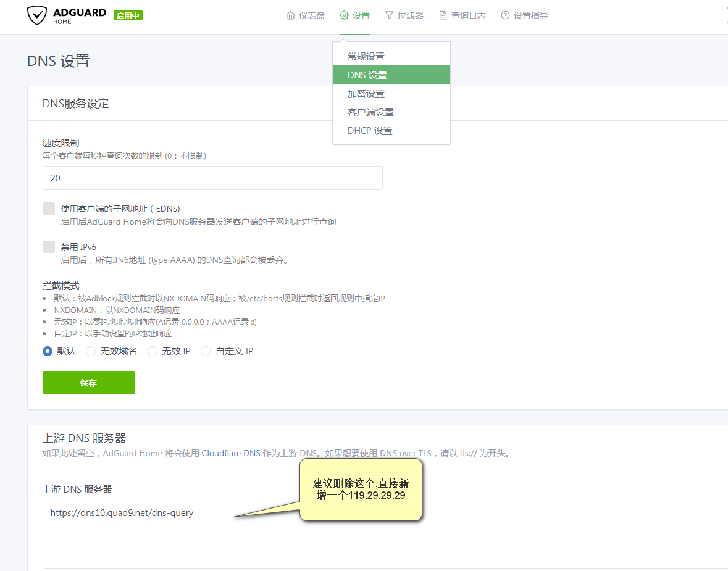Choose DHCP 设置 menu entry
The image size is (728, 571).
[370, 131]
